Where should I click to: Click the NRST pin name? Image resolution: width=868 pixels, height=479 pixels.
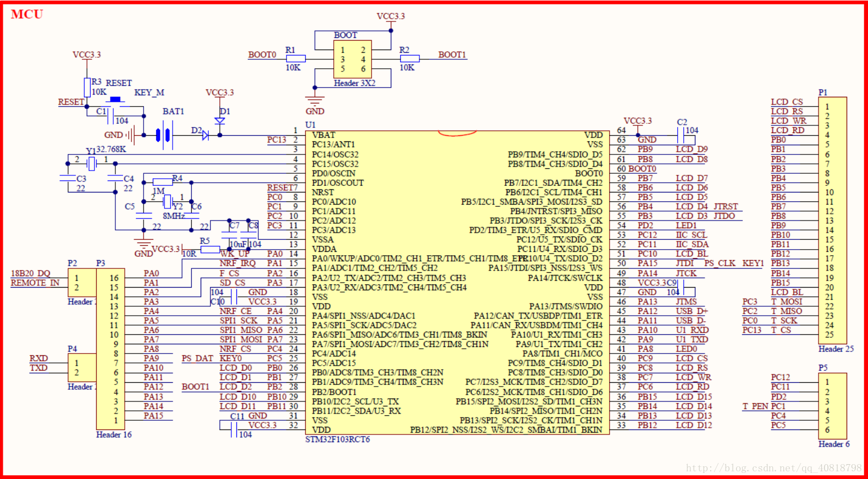[x=323, y=192]
